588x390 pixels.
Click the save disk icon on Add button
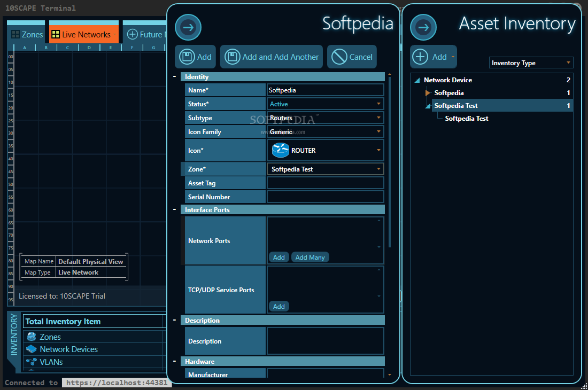pyautogui.click(x=187, y=57)
